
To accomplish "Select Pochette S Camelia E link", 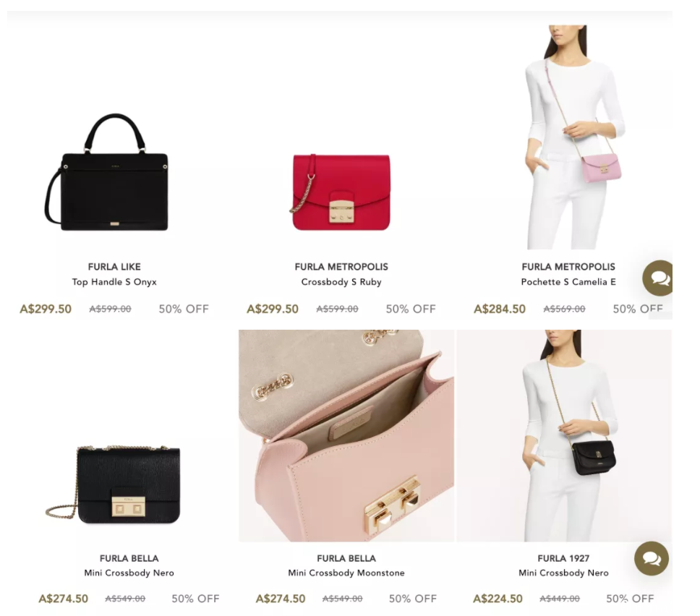I will [568, 282].
